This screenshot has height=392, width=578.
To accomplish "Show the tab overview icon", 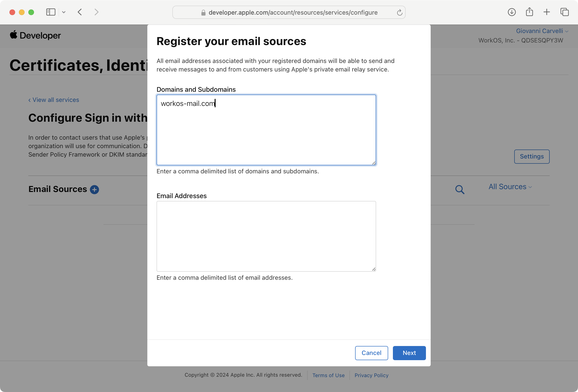I will click(x=564, y=12).
